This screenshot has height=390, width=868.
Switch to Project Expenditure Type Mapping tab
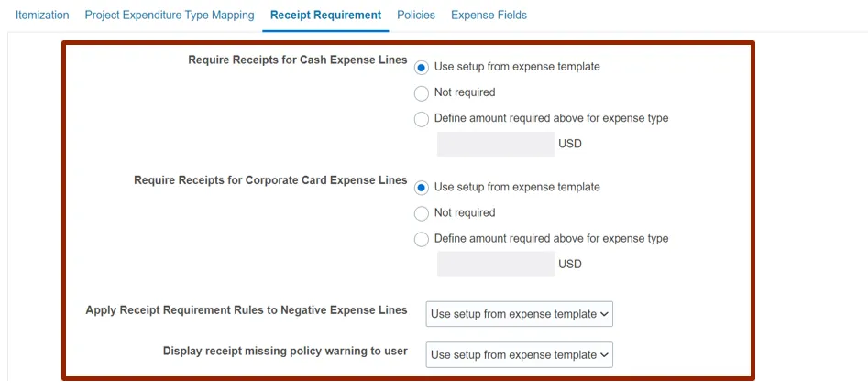pos(170,16)
